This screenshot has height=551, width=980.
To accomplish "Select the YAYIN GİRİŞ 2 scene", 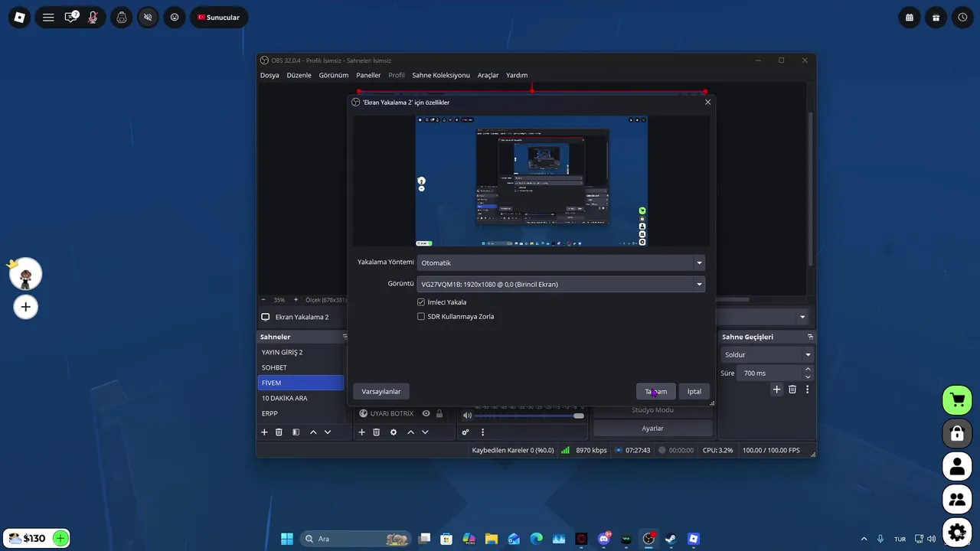I will 301,352.
